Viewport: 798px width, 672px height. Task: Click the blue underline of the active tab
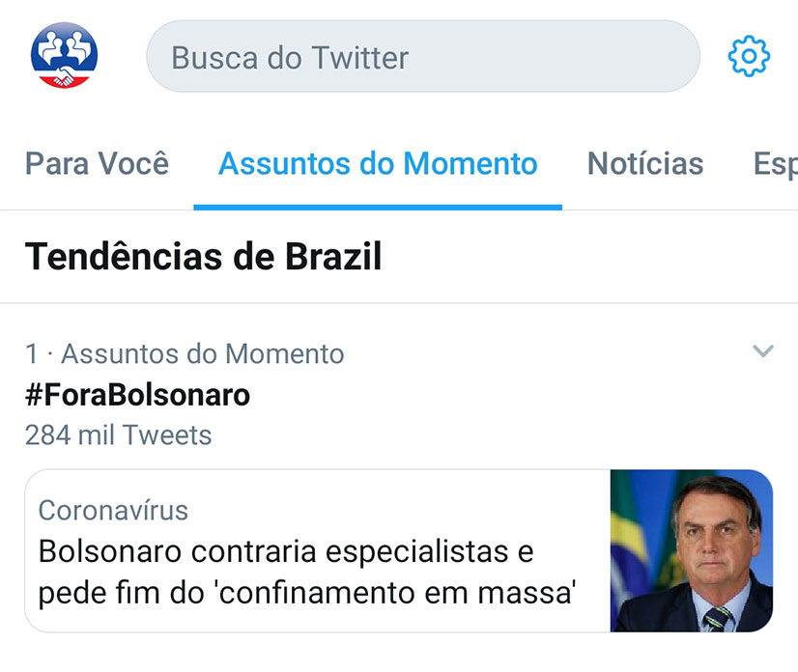pos(378,208)
